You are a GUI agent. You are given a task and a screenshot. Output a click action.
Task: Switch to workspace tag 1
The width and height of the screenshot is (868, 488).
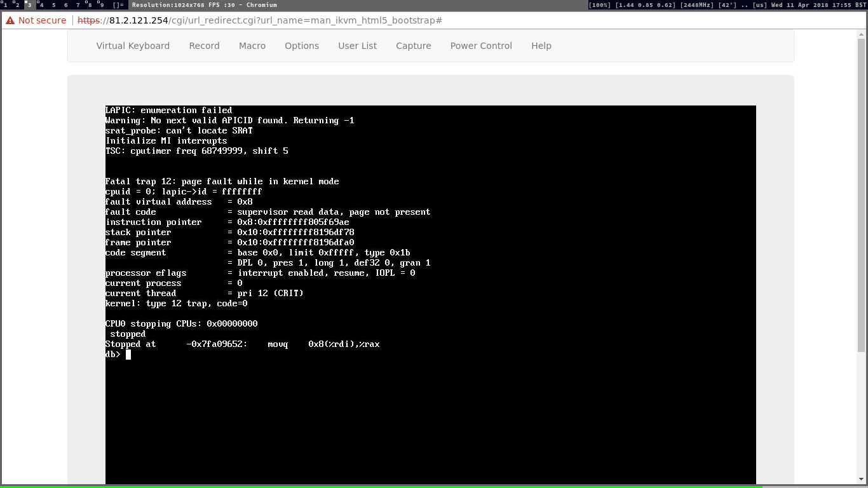pyautogui.click(x=5, y=4)
